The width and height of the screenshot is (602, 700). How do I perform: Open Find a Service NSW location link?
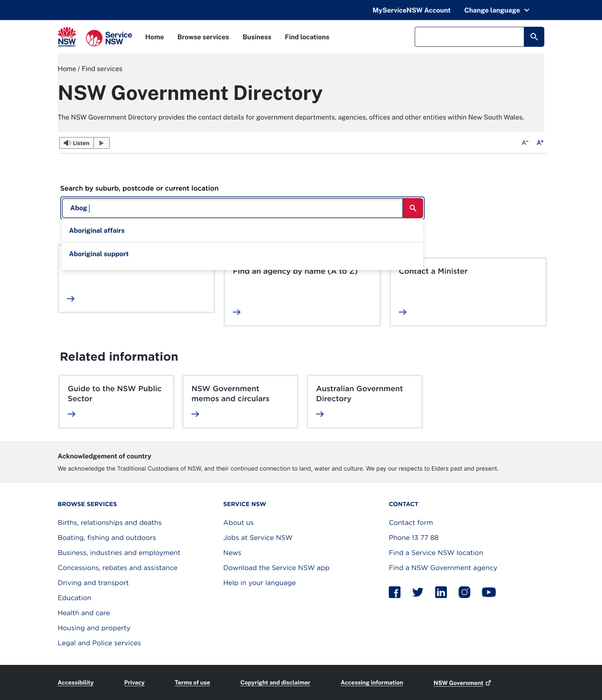coord(436,553)
